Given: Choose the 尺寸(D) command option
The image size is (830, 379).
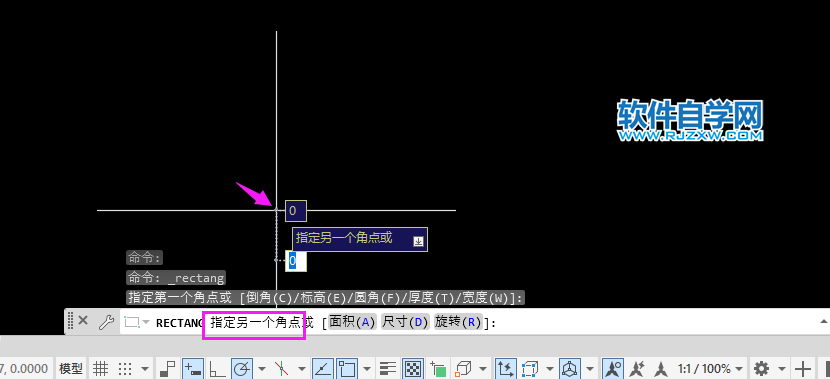Looking at the screenshot, I should (405, 321).
